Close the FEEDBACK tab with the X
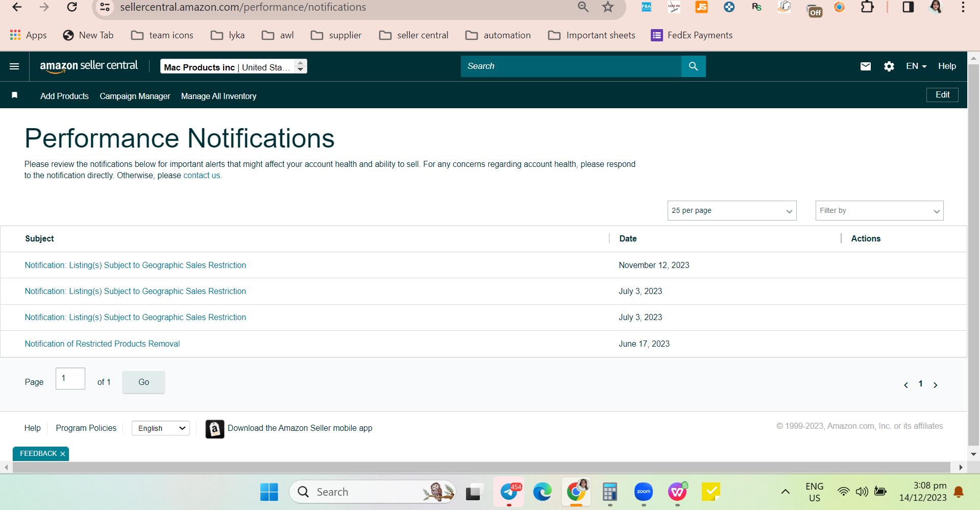 (x=63, y=454)
